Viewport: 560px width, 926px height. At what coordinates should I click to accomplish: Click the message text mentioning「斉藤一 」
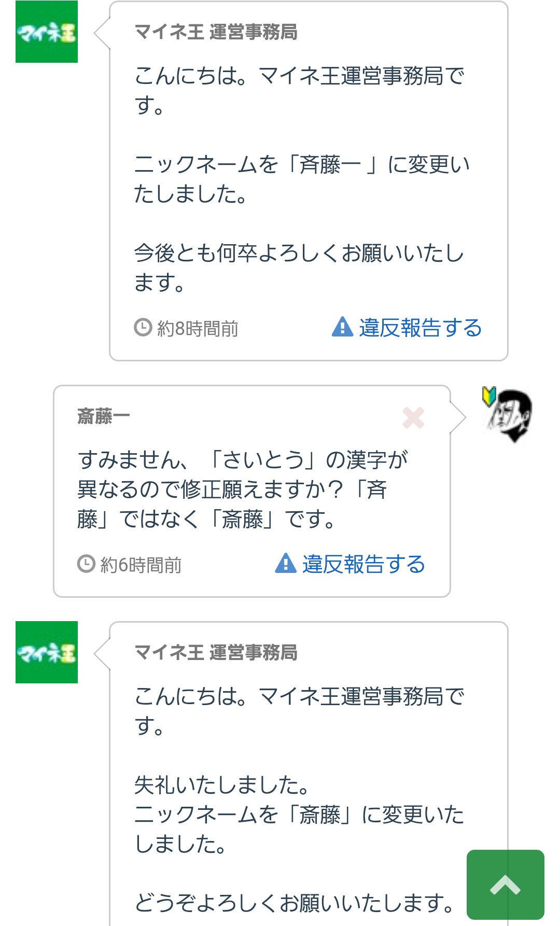click(302, 179)
